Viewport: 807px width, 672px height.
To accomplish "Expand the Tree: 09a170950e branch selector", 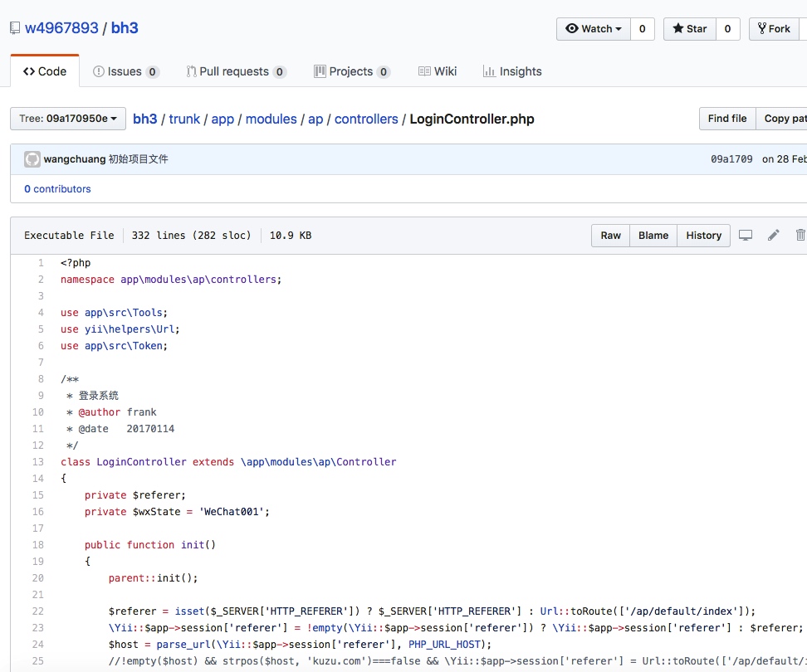I will click(x=68, y=119).
